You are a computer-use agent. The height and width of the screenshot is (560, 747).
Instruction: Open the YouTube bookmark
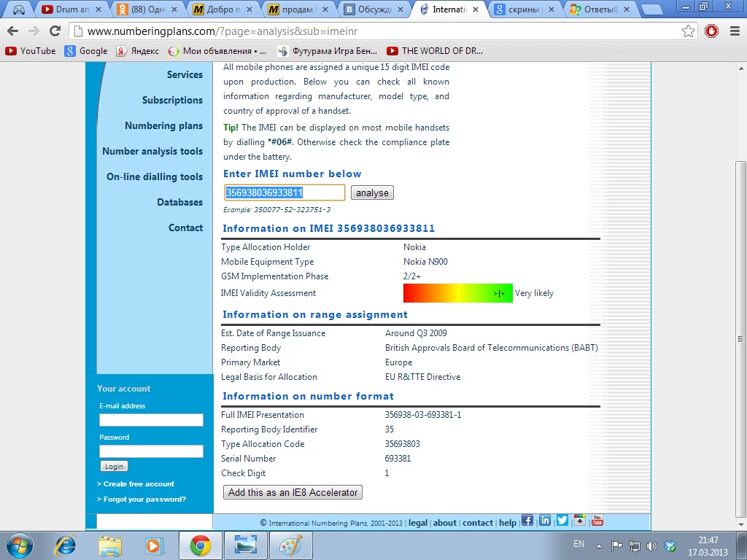click(x=31, y=51)
